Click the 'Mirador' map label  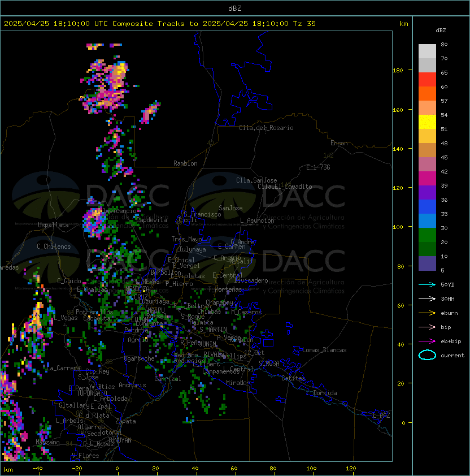click(238, 383)
